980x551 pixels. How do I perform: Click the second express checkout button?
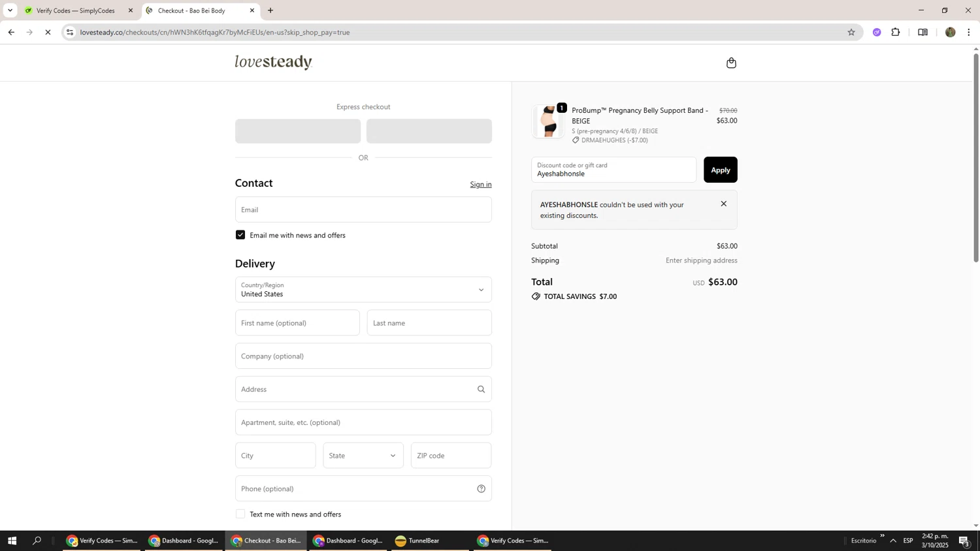coord(429,131)
